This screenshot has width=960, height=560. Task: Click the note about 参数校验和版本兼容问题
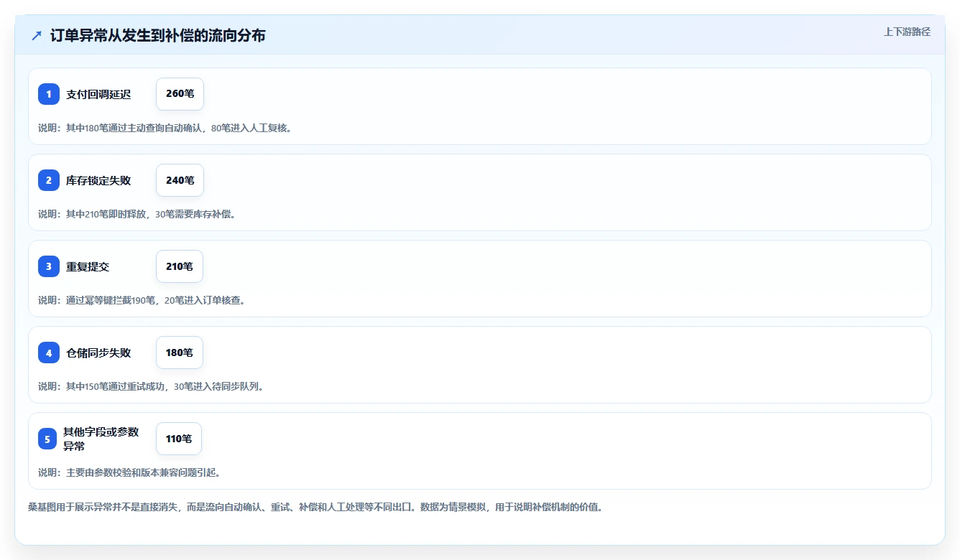(x=130, y=472)
